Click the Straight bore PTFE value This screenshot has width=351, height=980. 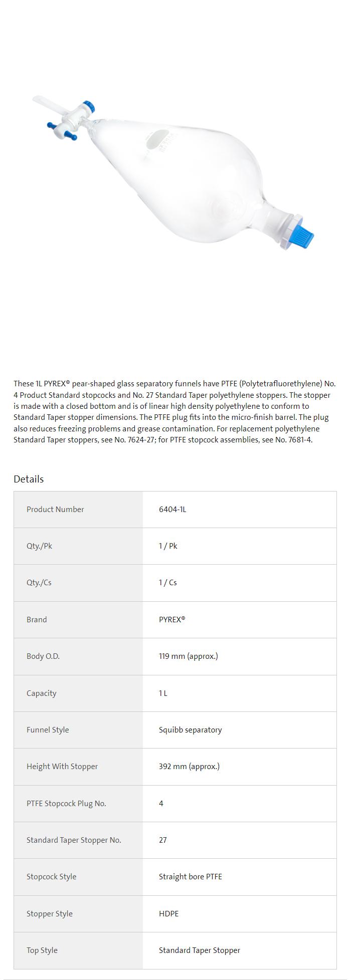click(190, 877)
